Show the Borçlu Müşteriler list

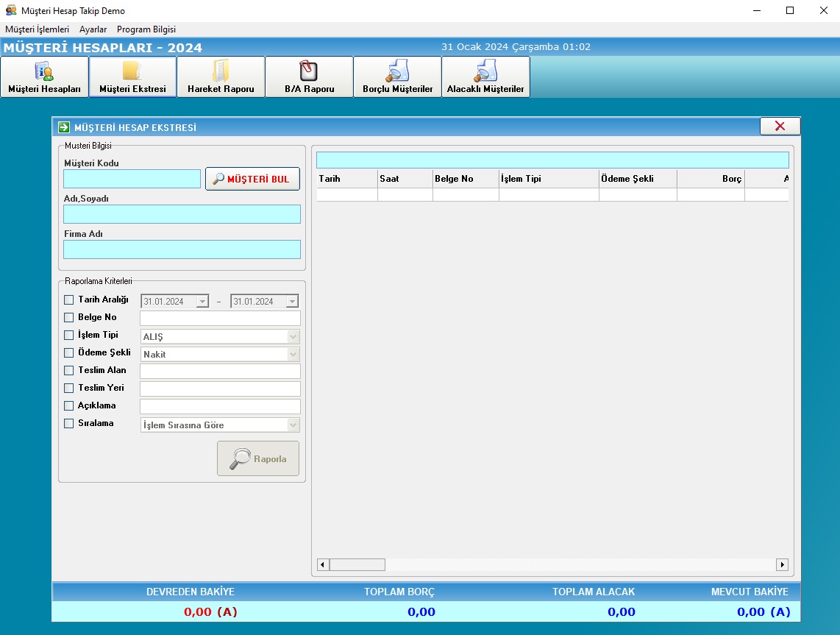tap(397, 77)
